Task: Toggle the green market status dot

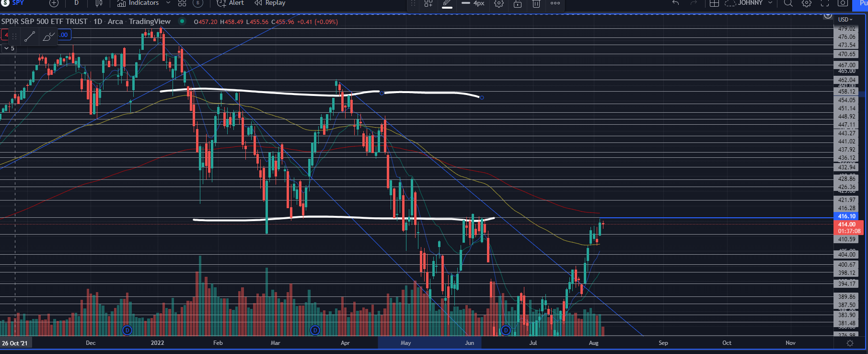Action: [x=182, y=21]
